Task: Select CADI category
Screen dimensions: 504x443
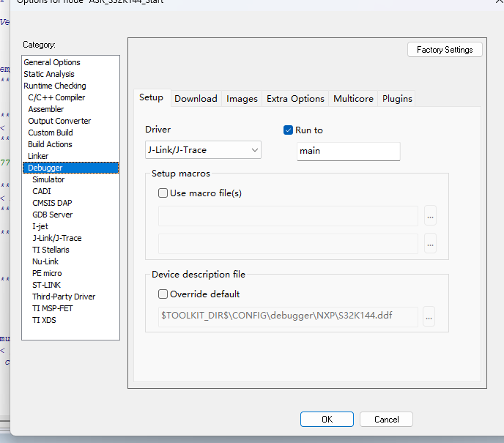Action: click(x=42, y=191)
